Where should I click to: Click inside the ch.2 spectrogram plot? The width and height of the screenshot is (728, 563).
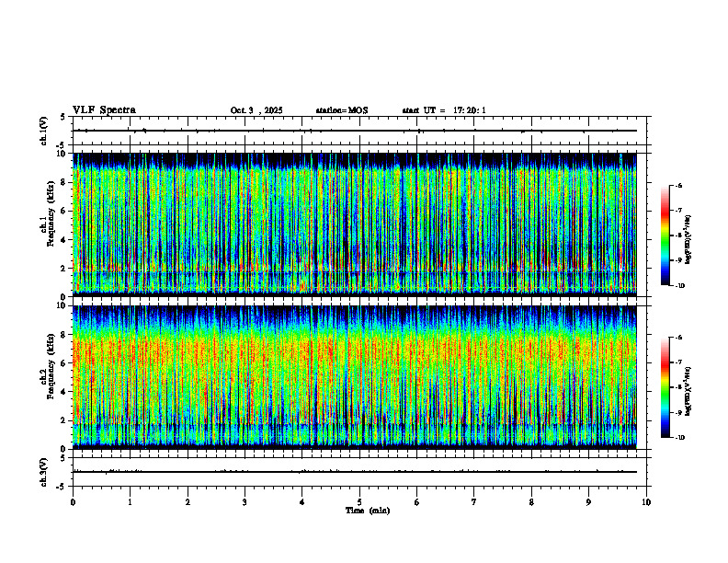pyautogui.click(x=355, y=377)
